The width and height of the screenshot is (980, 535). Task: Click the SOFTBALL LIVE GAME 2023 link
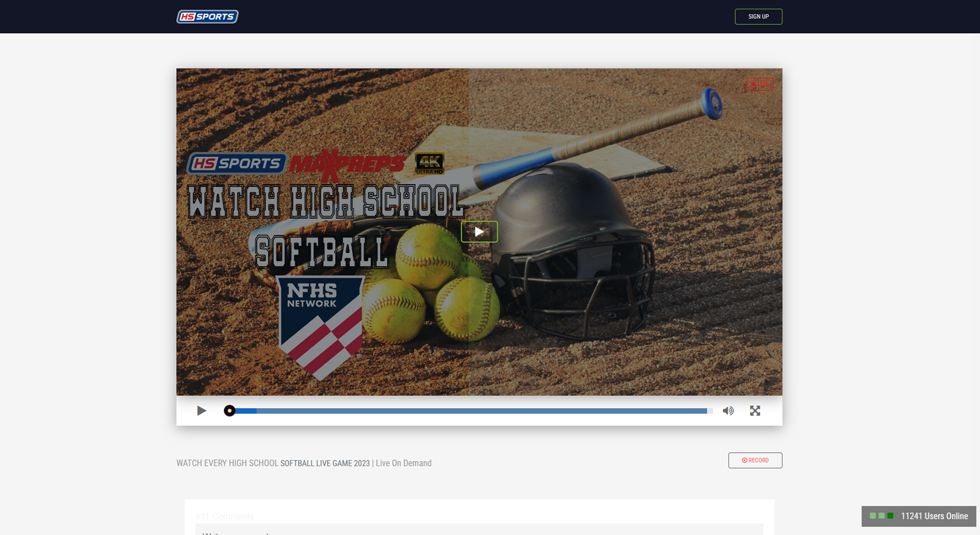pos(325,463)
